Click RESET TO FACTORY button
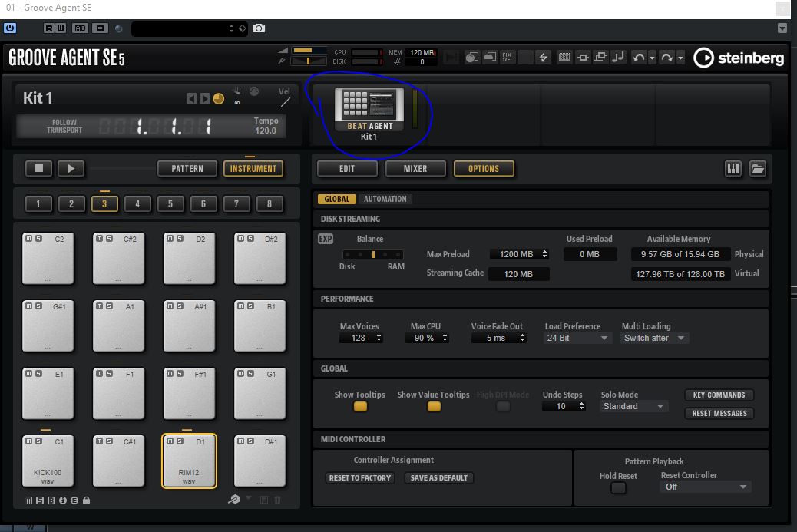 (x=360, y=478)
